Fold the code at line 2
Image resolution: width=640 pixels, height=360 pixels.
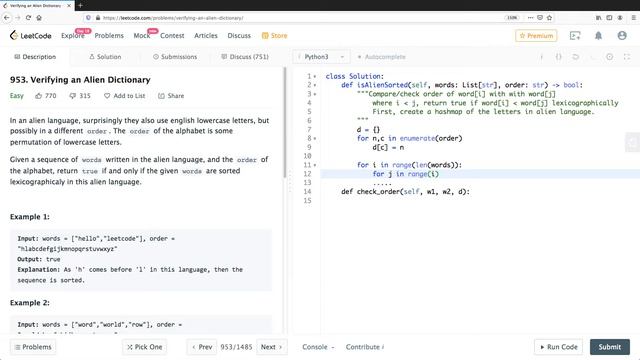click(x=315, y=85)
